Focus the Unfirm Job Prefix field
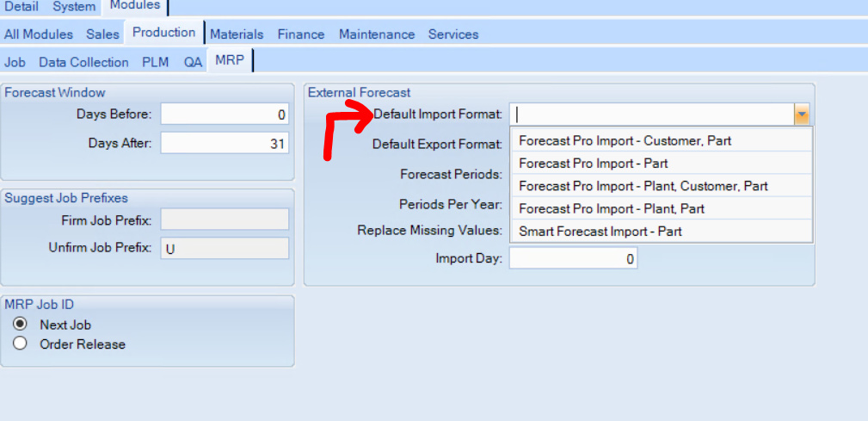This screenshot has width=868, height=421. coord(225,248)
